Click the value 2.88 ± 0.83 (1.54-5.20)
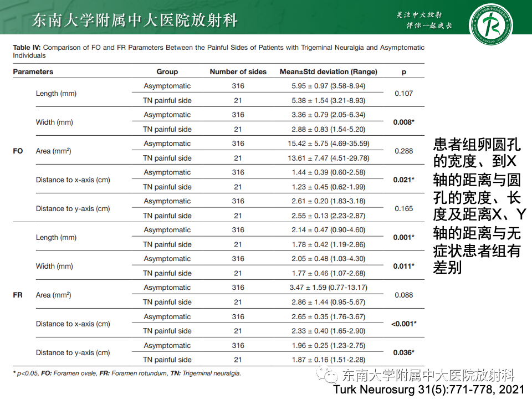Image resolution: width=532 pixels, height=399 pixels. [x=329, y=129]
